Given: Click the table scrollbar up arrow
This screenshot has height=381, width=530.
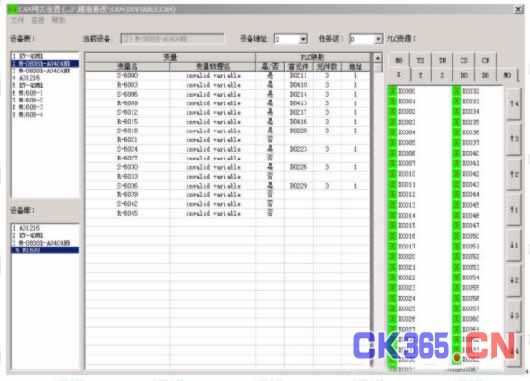Looking at the screenshot, I should [x=378, y=58].
